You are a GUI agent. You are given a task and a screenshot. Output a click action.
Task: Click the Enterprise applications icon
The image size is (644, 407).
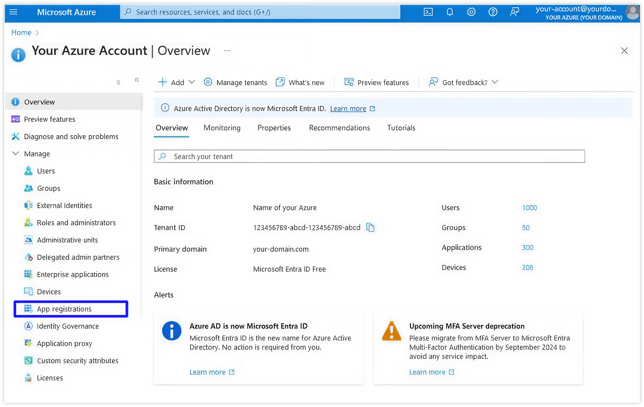point(28,274)
